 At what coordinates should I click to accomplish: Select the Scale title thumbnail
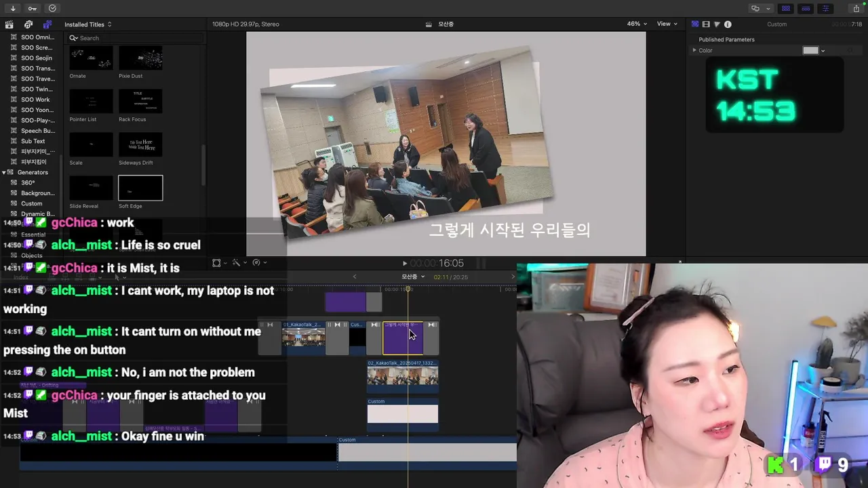[x=91, y=144]
